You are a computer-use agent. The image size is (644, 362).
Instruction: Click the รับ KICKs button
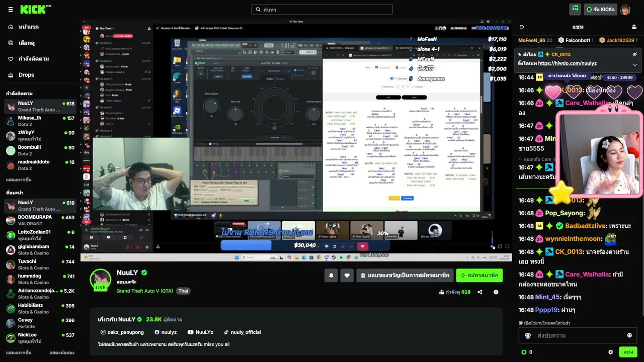pos(600,10)
